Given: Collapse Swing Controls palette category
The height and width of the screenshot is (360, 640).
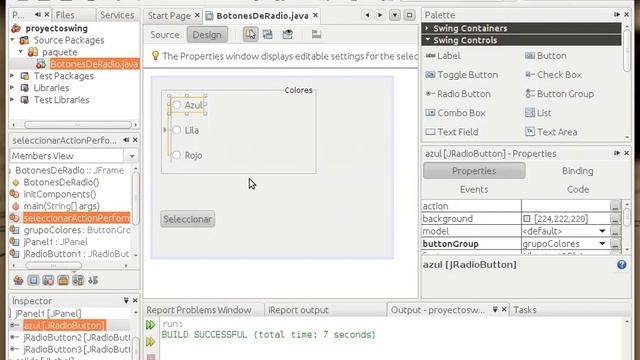Looking at the screenshot, I should pyautogui.click(x=427, y=40).
